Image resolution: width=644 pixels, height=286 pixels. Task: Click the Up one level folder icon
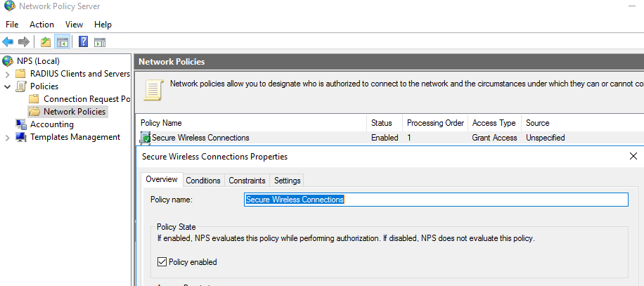point(46,42)
